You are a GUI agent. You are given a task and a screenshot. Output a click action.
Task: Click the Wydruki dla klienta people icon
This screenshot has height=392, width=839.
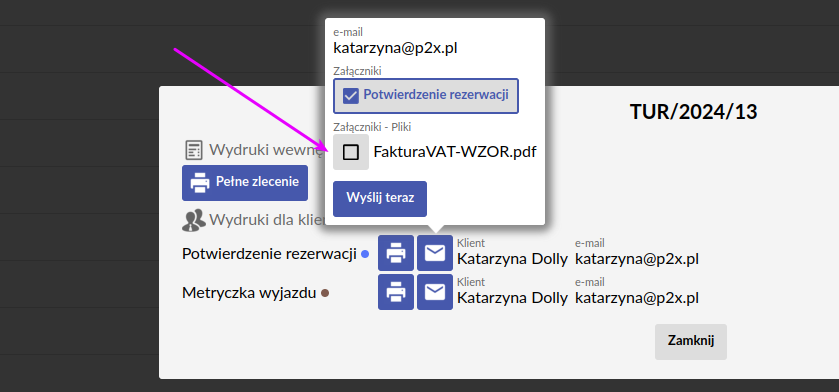point(194,220)
